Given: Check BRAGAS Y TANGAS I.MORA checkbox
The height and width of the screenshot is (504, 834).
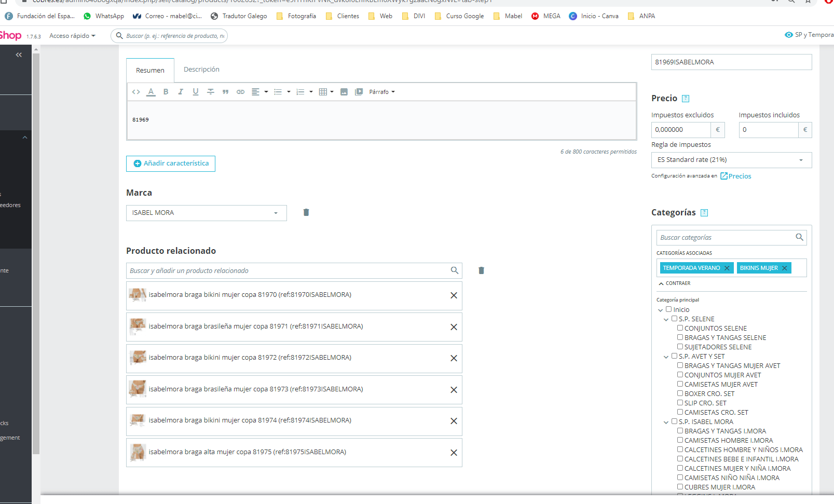Looking at the screenshot, I should [680, 431].
